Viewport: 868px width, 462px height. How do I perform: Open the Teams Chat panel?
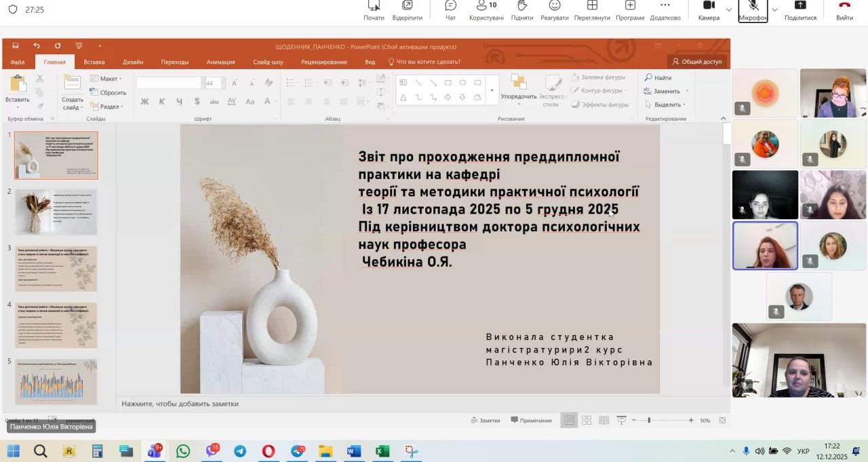point(450,10)
